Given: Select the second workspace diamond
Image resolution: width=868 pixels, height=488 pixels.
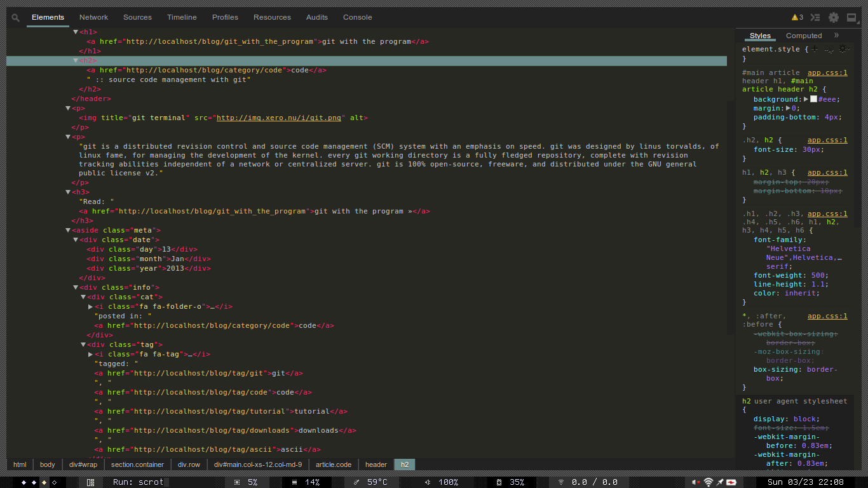Looking at the screenshot, I should [x=34, y=482].
